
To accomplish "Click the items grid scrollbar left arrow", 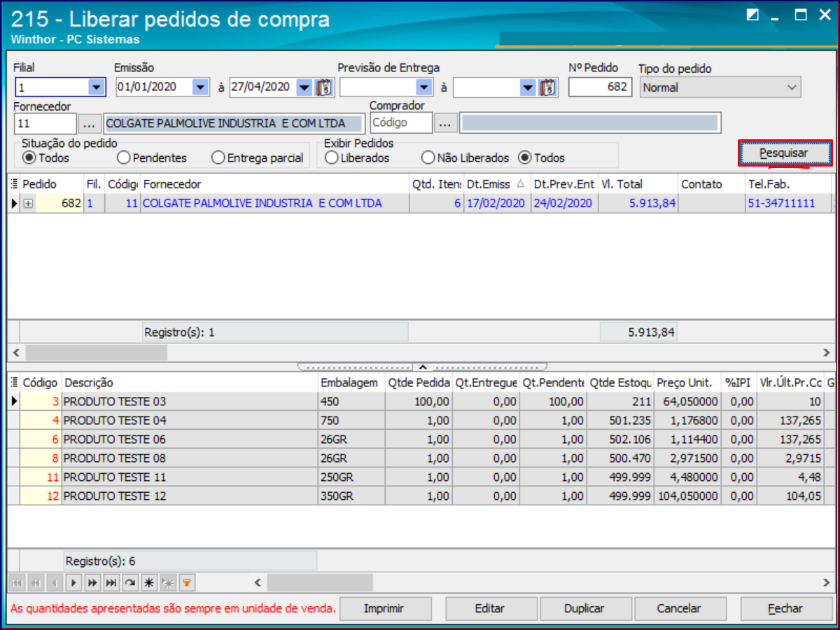I will [x=258, y=582].
